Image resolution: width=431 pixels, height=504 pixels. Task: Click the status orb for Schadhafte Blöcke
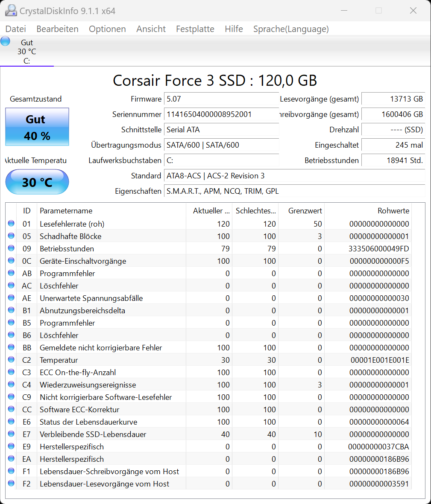point(11,236)
